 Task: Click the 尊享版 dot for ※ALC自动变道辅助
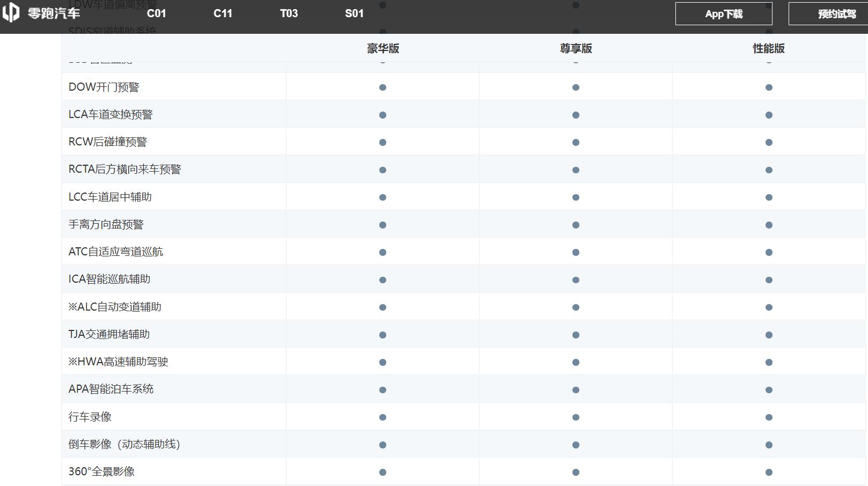(x=576, y=307)
